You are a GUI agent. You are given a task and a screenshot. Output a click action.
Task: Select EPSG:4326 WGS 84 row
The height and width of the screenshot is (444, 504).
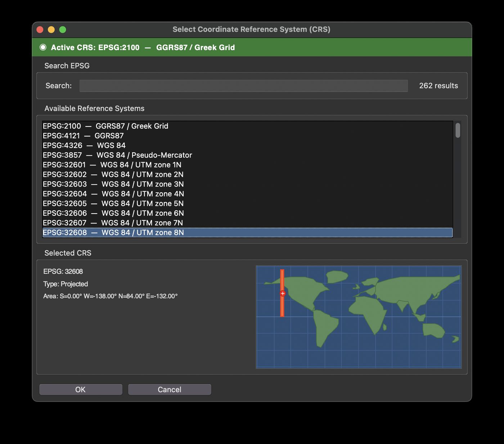point(247,145)
